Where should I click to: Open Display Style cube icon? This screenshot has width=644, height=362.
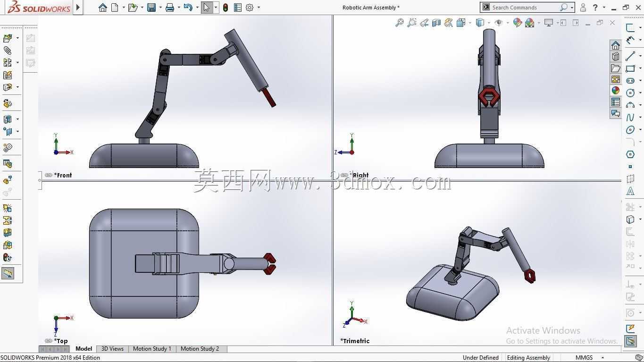tap(480, 23)
